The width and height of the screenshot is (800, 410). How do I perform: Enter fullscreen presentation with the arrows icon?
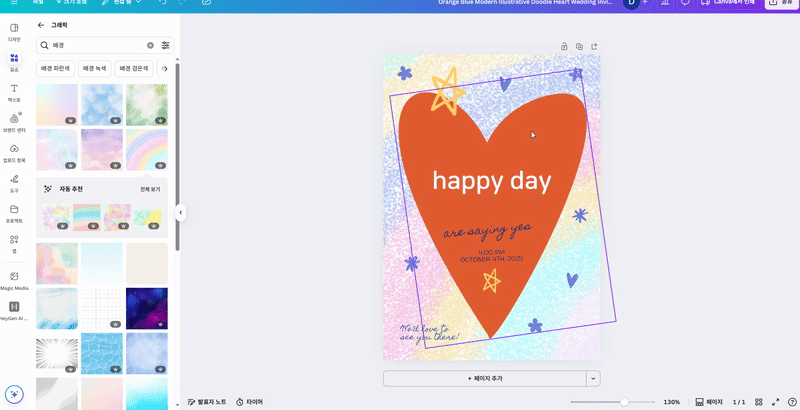click(x=776, y=402)
